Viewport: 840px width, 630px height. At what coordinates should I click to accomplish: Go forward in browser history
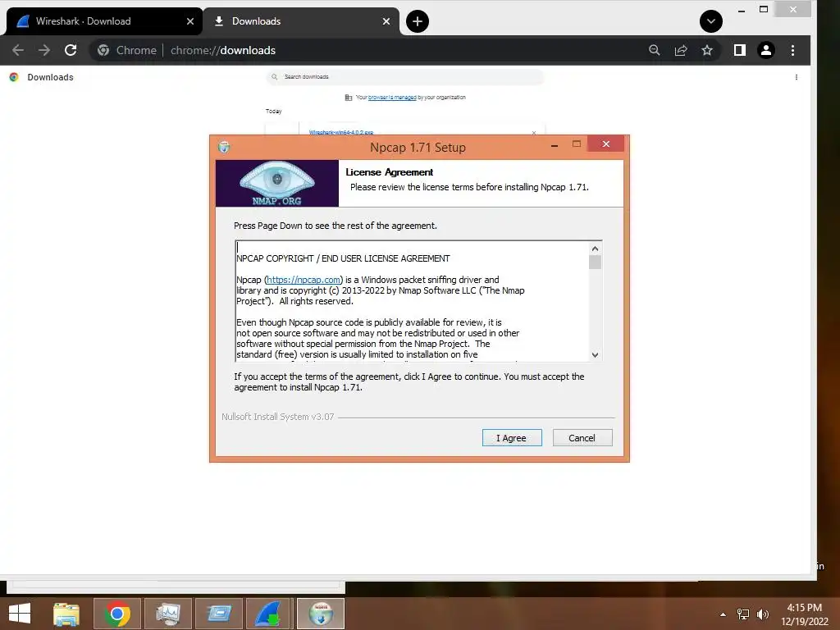click(44, 50)
